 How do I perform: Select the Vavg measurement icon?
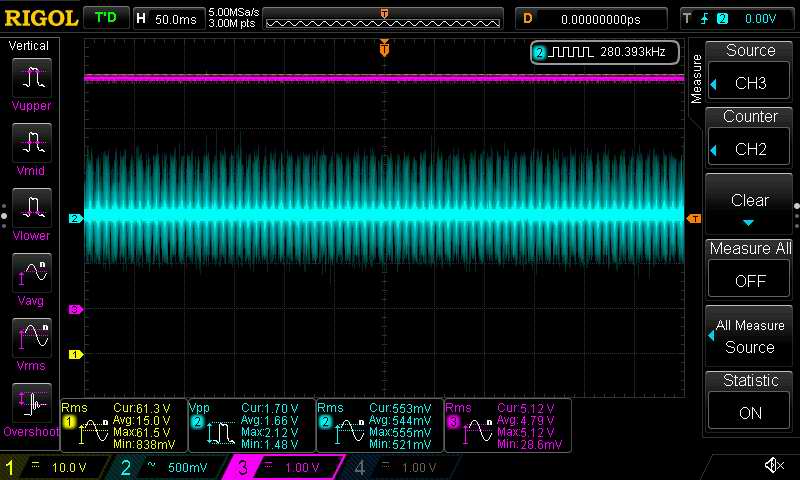pyautogui.click(x=32, y=273)
